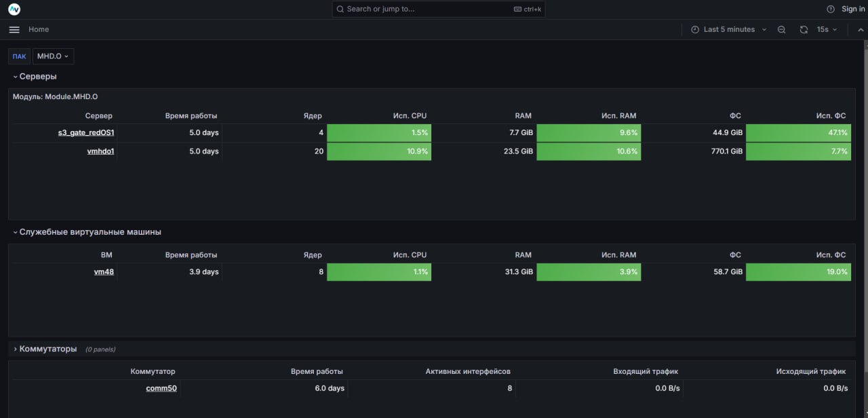
Task: Open the s3_gate_redOS1 server link
Action: pos(85,133)
